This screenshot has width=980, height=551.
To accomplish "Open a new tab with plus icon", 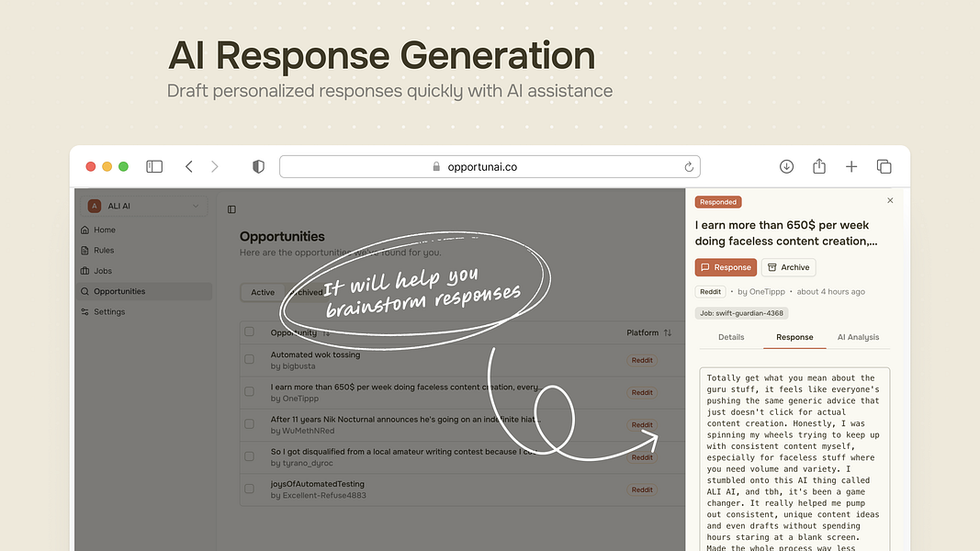I will [851, 166].
